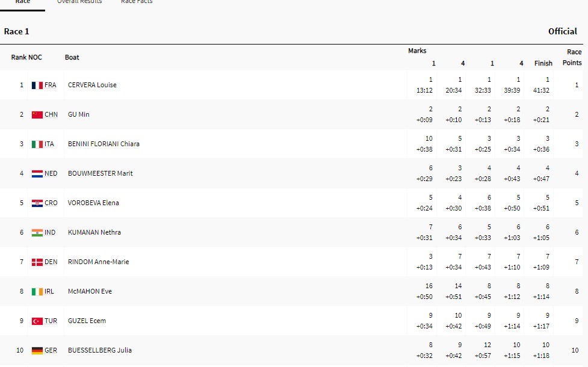Open the Race Facts tab
This screenshot has width=588, height=367.
[137, 2]
